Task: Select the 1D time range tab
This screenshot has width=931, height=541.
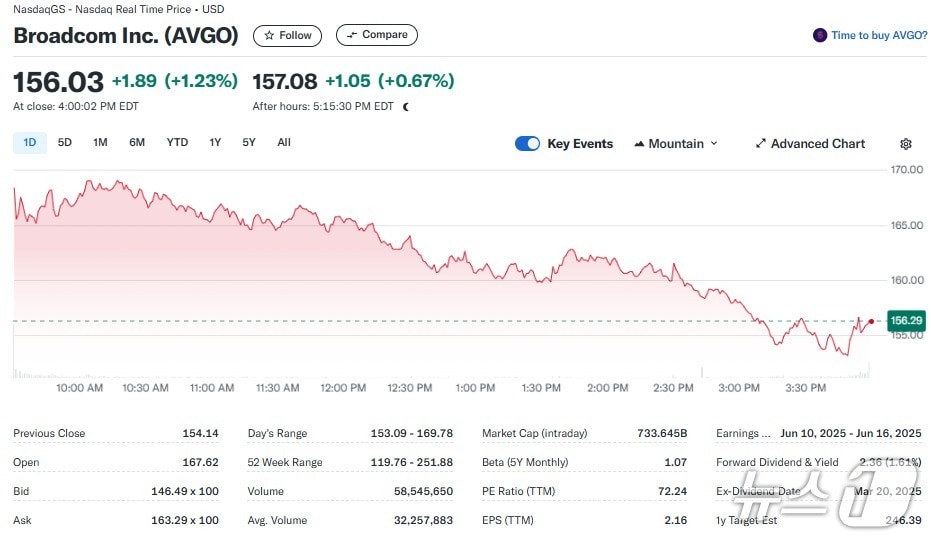Action: point(30,142)
